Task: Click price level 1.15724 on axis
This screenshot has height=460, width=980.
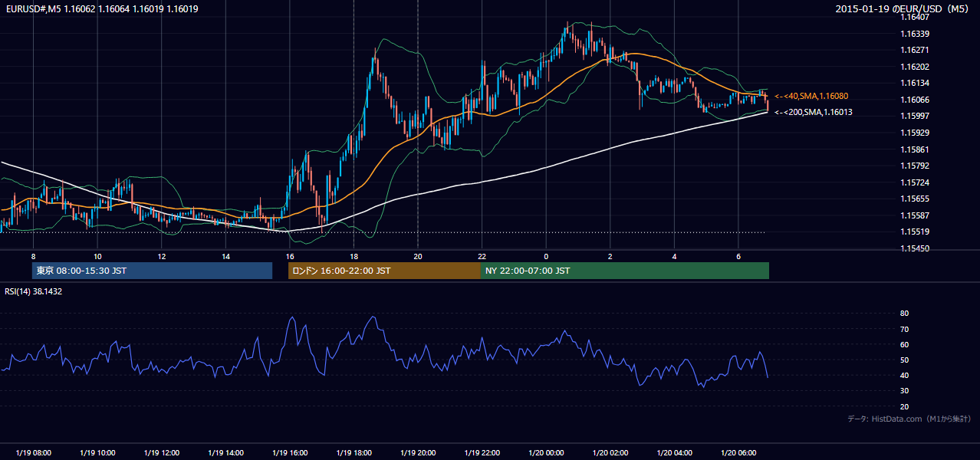Action: tap(915, 182)
